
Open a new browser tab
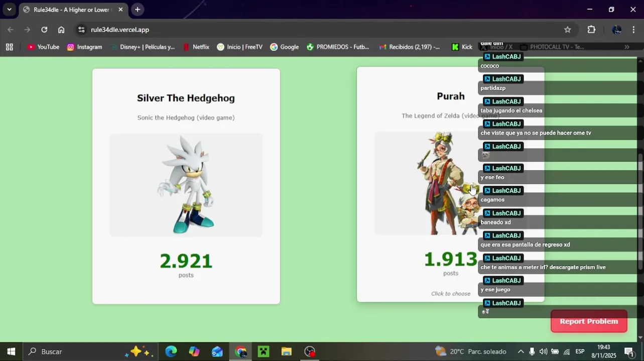point(138,10)
